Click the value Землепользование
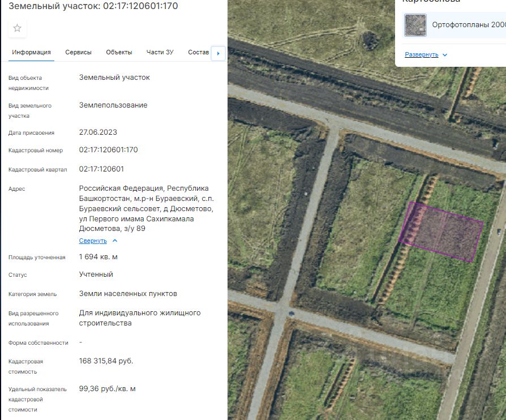Image resolution: width=506 pixels, height=420 pixels. click(x=113, y=105)
